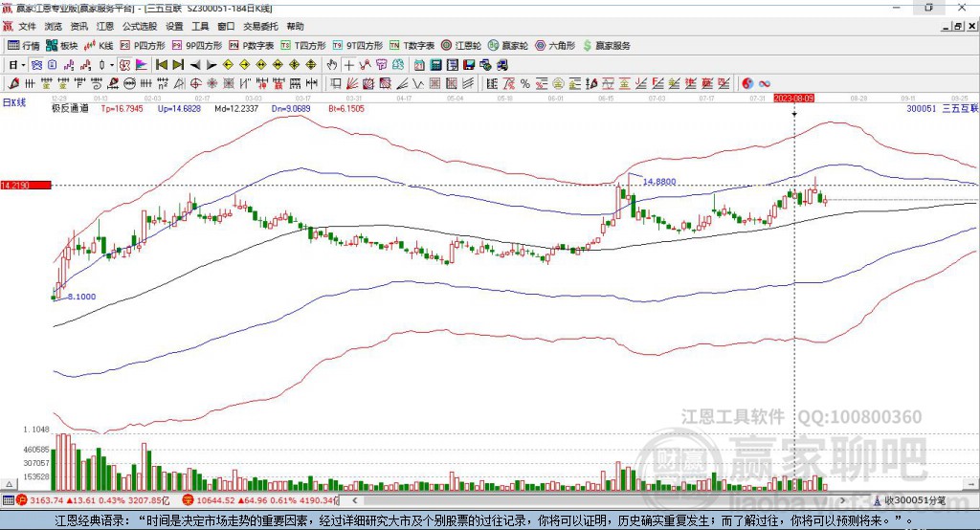The height and width of the screenshot is (530, 980).
Task: Click the red price label 14.2190
Action: (x=26, y=186)
